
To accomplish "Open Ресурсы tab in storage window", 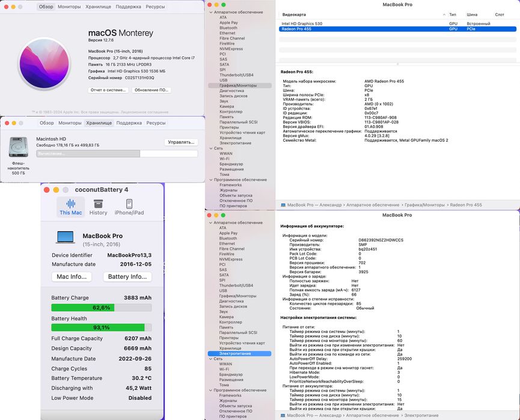I will point(156,123).
